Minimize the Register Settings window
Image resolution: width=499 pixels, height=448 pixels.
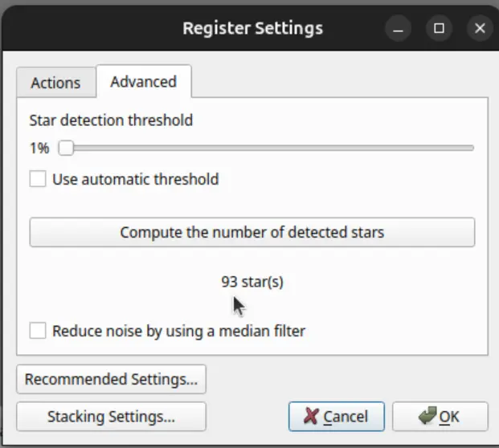pos(398,29)
